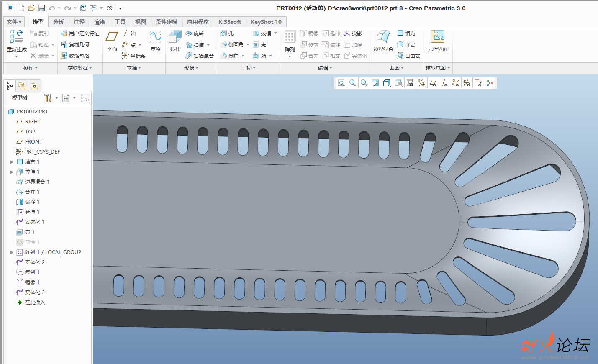
Task: Open the 曲面 group dropdown
Action: (x=397, y=68)
